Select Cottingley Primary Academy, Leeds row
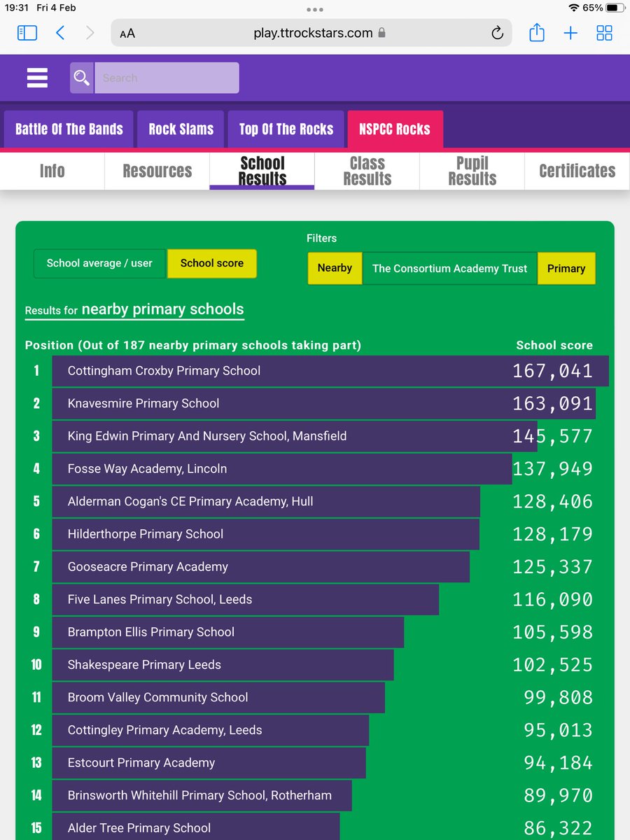The image size is (630, 840). click(x=210, y=730)
